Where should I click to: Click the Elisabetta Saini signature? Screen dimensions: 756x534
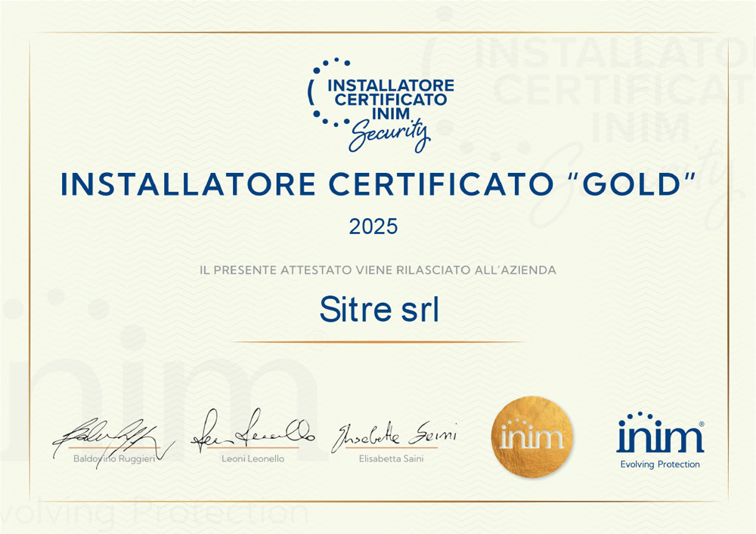coord(393,434)
